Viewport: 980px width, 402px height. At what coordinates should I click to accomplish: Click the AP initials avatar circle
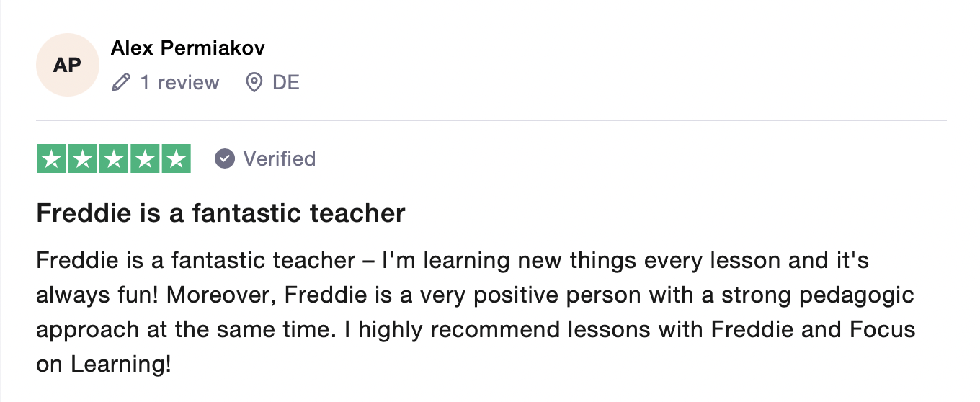coord(68,65)
